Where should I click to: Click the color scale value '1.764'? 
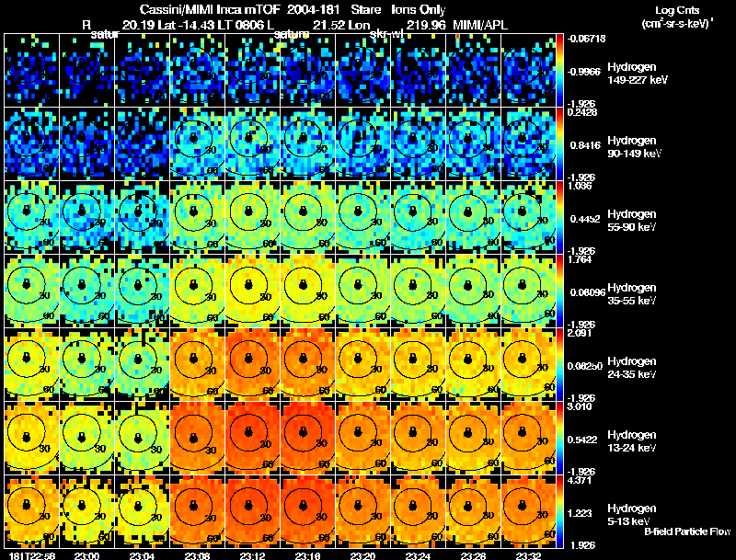tap(580, 259)
